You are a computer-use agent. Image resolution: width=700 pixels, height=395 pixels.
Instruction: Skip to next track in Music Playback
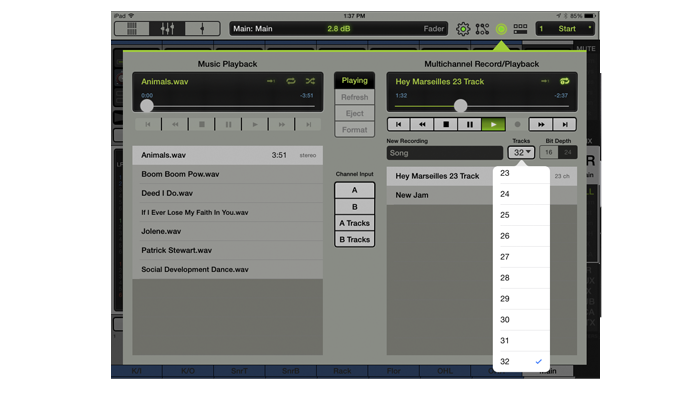tap(308, 125)
